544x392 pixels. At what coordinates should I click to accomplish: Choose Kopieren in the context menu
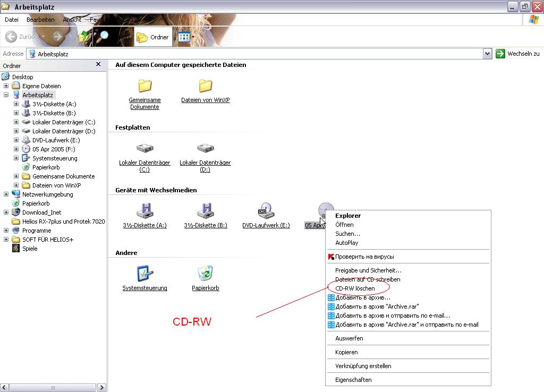408,352
